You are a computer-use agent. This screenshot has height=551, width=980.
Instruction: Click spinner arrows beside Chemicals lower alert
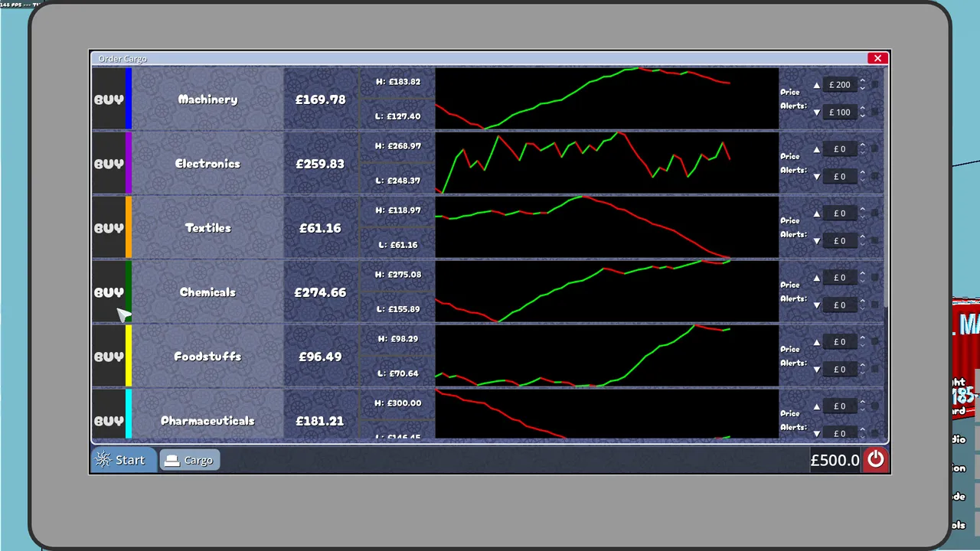862,305
